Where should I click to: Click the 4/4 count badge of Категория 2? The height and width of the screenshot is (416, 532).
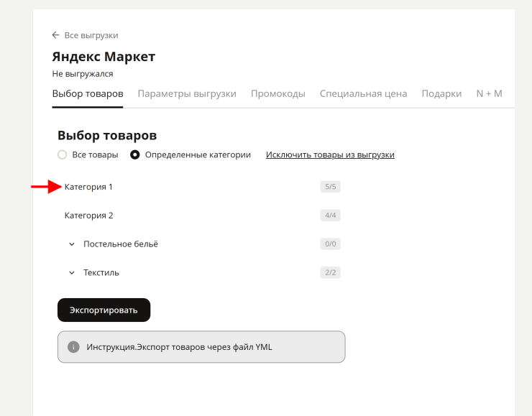coord(331,216)
